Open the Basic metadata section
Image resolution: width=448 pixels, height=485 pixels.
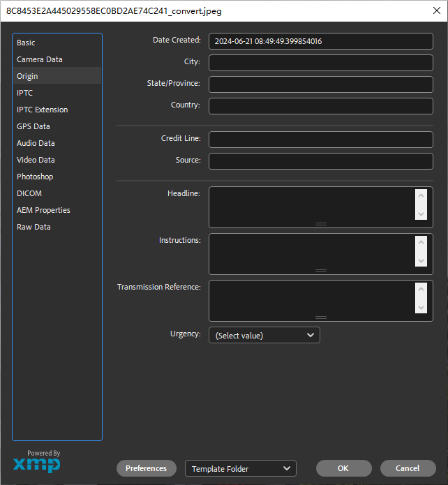(26, 43)
